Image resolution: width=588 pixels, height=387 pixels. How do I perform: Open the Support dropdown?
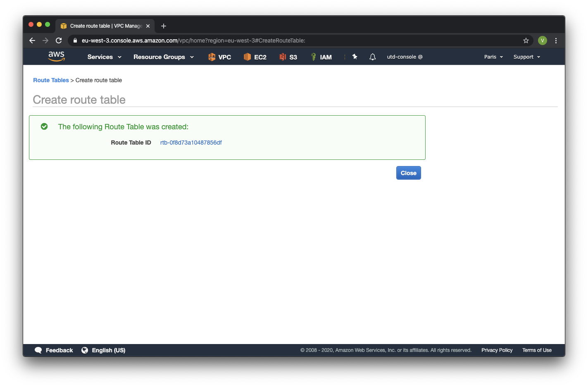click(527, 57)
